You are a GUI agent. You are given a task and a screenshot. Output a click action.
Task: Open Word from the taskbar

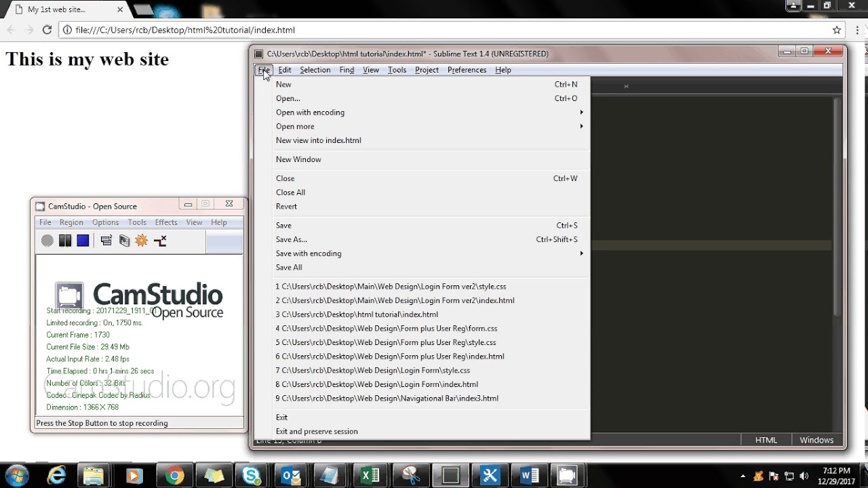pyautogui.click(x=529, y=476)
